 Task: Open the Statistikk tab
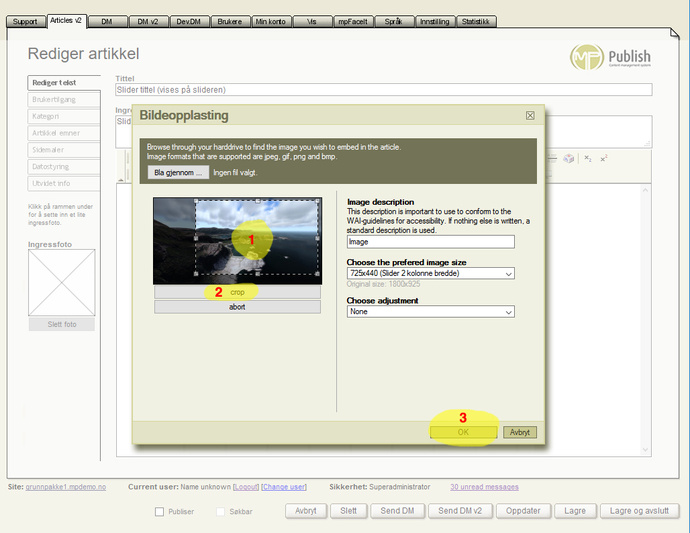click(476, 21)
